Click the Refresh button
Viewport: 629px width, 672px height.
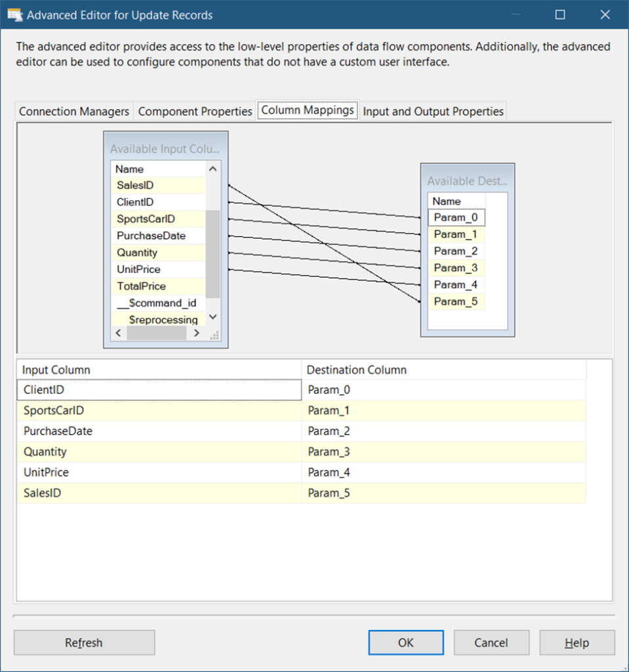click(x=85, y=642)
